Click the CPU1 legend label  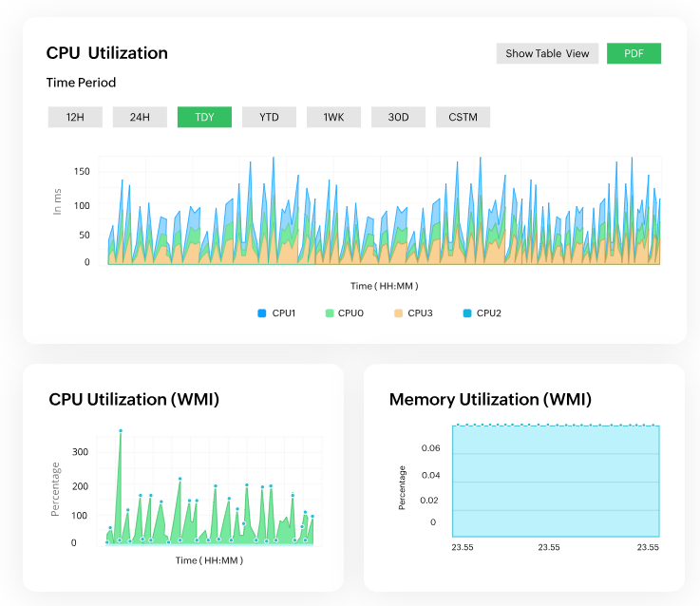coord(284,312)
